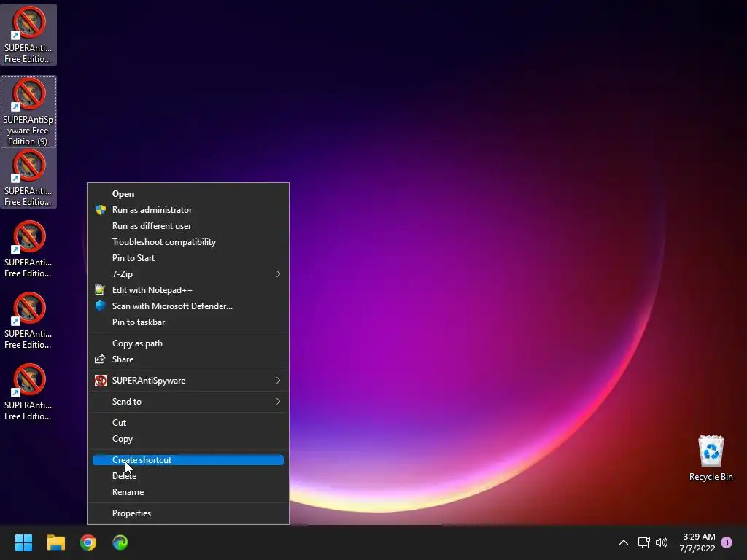747x560 pixels.
Task: Open the SUPERAntiSpyware menu entry
Action: (188, 381)
